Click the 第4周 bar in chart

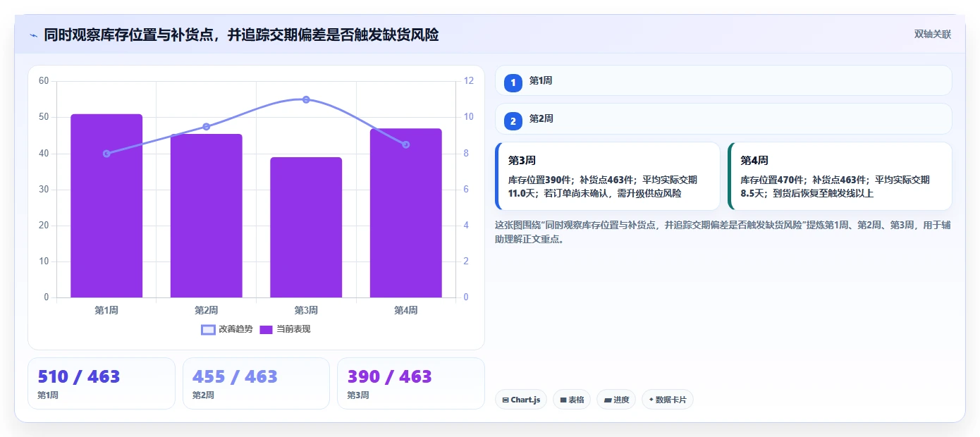[x=406, y=213]
